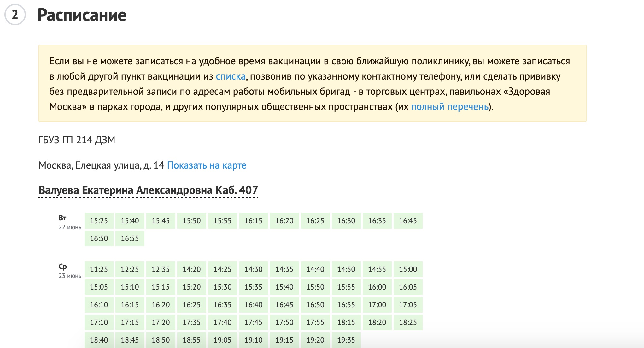This screenshot has width=644, height=348.
Task: Book the Wednesday 17:35 slot
Action: 191,322
